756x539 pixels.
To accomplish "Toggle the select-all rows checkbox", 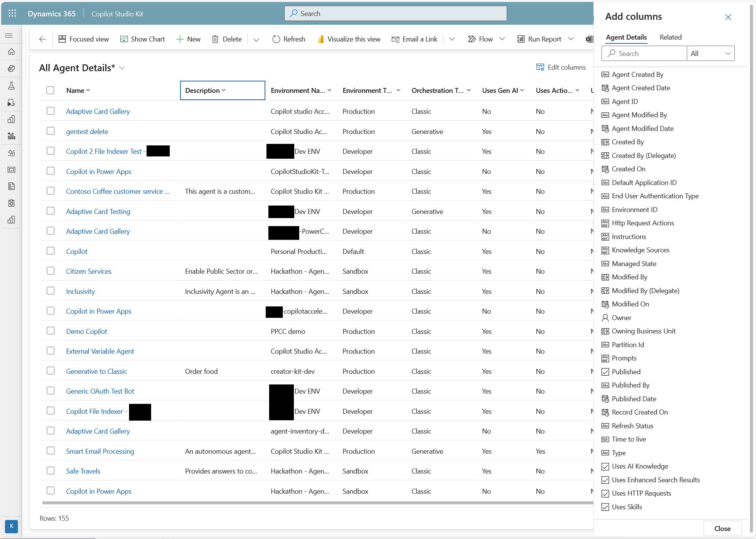I will click(50, 90).
